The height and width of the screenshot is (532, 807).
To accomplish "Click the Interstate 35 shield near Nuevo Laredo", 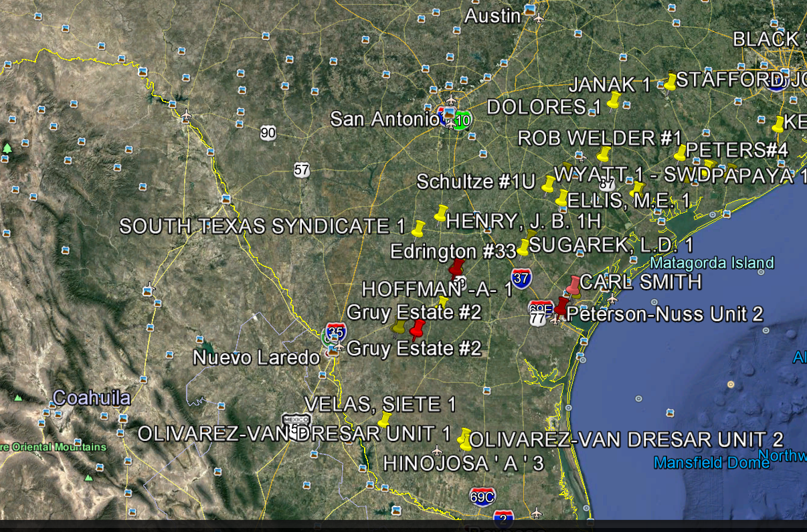I will tap(336, 331).
